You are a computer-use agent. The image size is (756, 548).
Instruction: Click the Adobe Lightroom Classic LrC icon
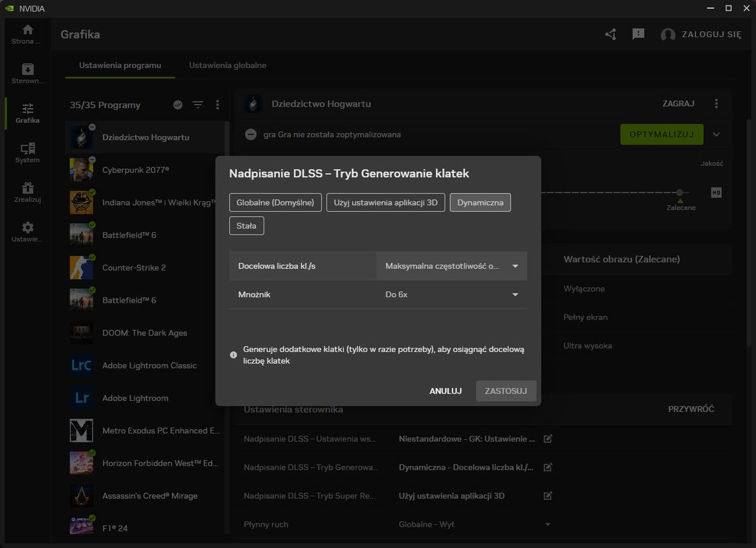click(82, 366)
